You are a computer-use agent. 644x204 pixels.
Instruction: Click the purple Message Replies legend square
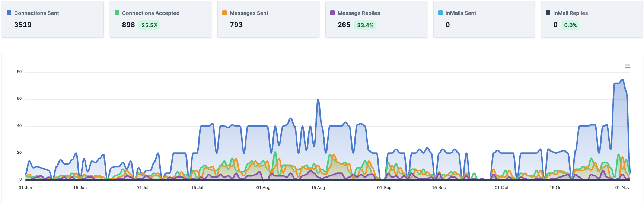tap(332, 13)
